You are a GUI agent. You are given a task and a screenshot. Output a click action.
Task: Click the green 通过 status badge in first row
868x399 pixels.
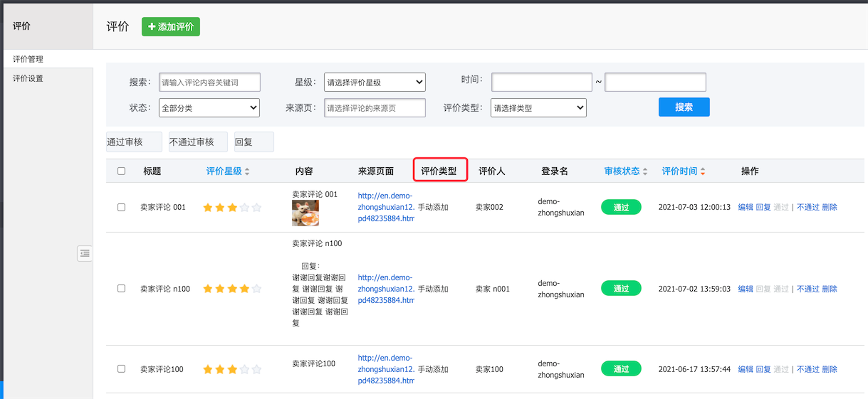click(x=621, y=207)
